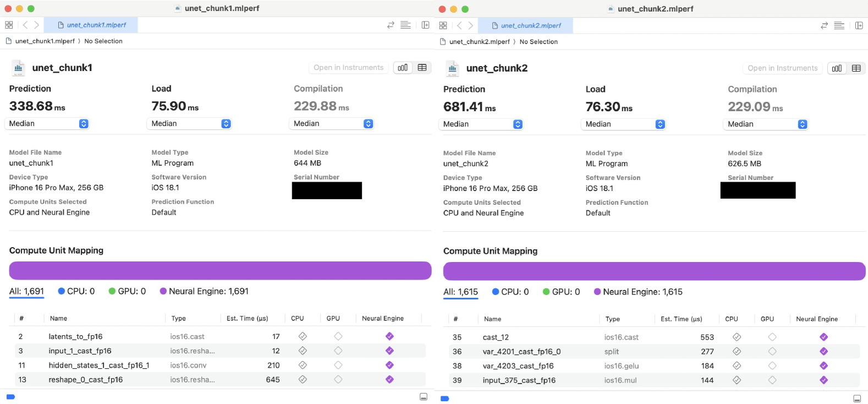Go back using left window's back arrow
This screenshot has width=868, height=404.
tap(25, 25)
